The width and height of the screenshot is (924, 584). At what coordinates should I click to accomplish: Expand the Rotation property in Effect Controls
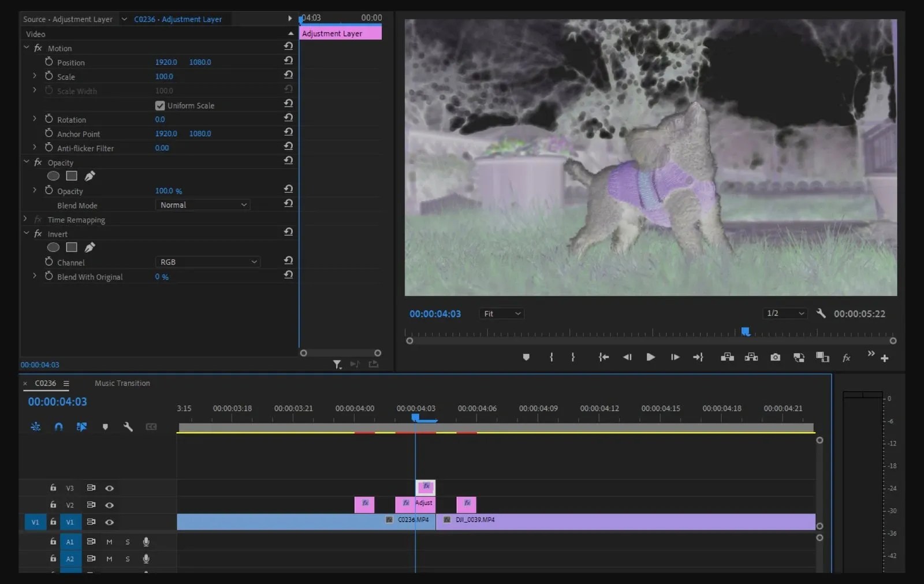point(35,119)
